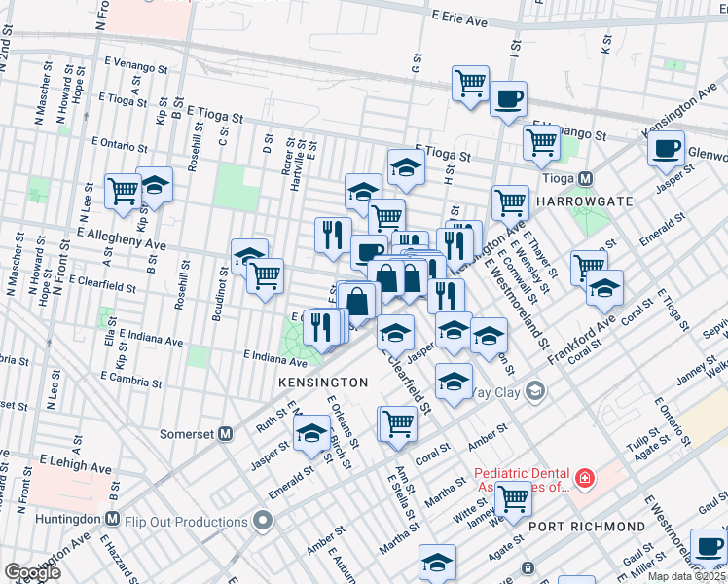Open the Map data ©2025 attribution
This screenshot has height=584, width=728.
(x=687, y=577)
